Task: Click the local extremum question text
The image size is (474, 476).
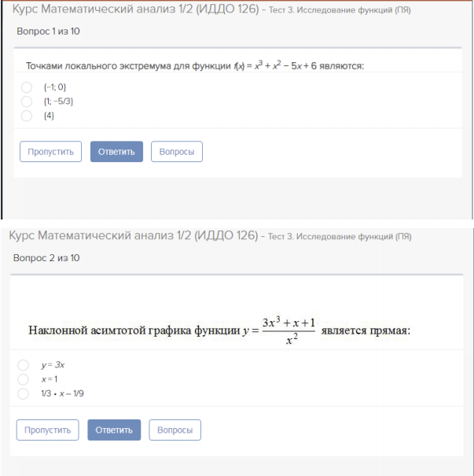Action: coord(194,67)
